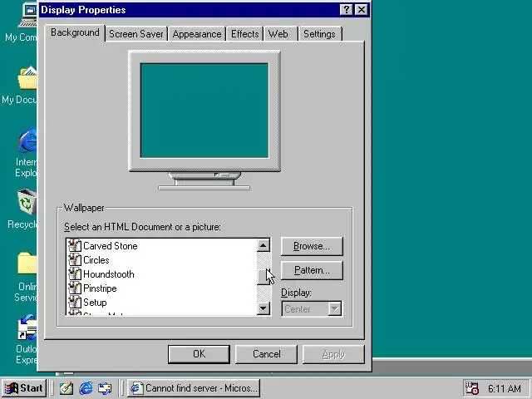The image size is (532, 399).
Task: Click the Outlook Express quick launch icon
Action: pyautogui.click(x=105, y=388)
